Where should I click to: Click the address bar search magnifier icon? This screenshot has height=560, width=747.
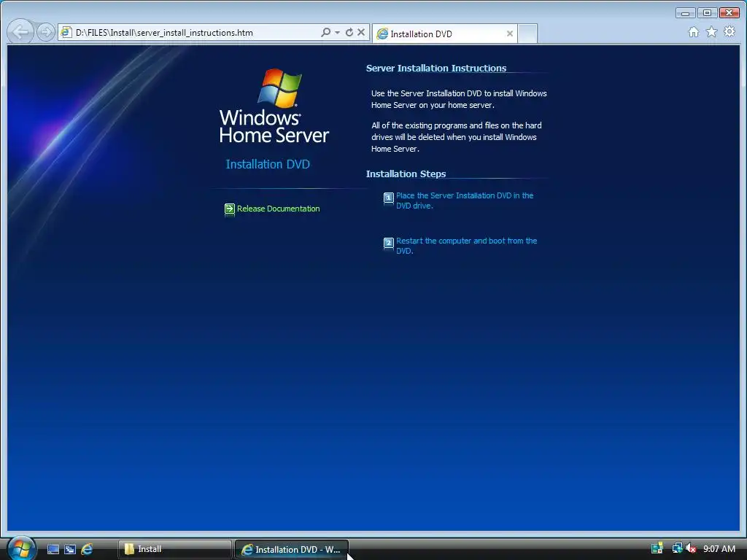tap(325, 32)
